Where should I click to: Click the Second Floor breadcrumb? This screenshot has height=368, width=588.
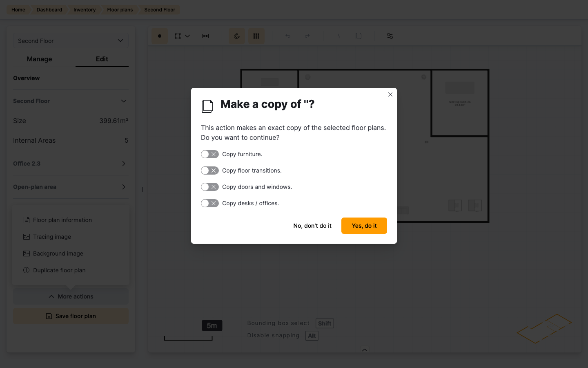point(160,10)
